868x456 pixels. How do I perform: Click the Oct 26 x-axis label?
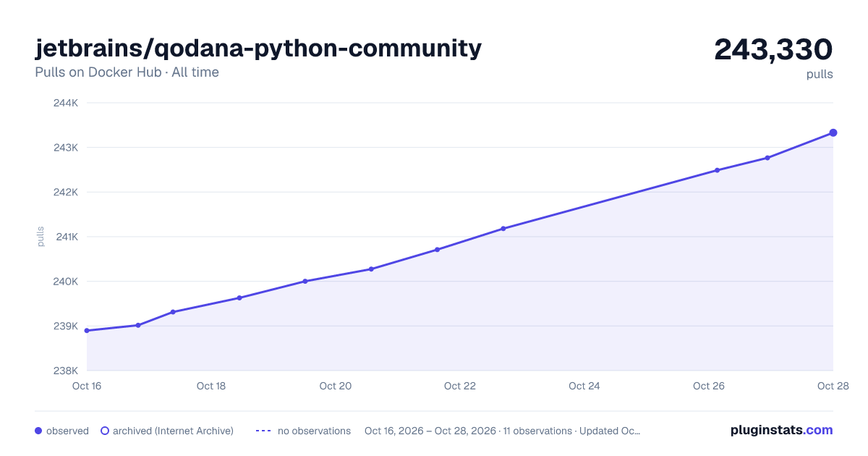click(709, 386)
